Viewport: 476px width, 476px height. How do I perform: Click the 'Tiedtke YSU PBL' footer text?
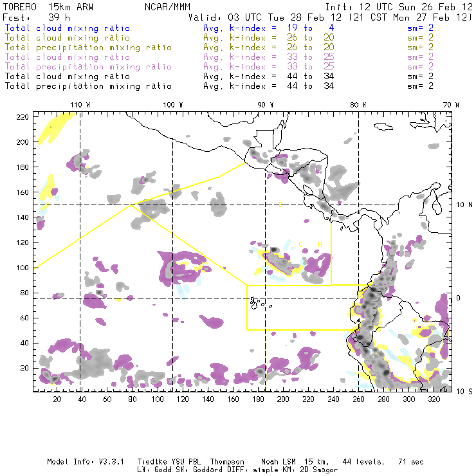pyautogui.click(x=169, y=462)
